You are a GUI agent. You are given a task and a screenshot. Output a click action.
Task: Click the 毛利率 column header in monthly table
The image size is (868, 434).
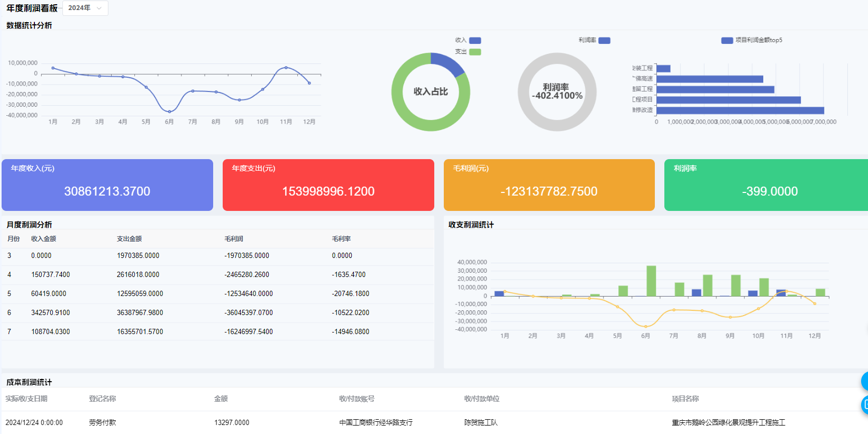click(x=341, y=239)
